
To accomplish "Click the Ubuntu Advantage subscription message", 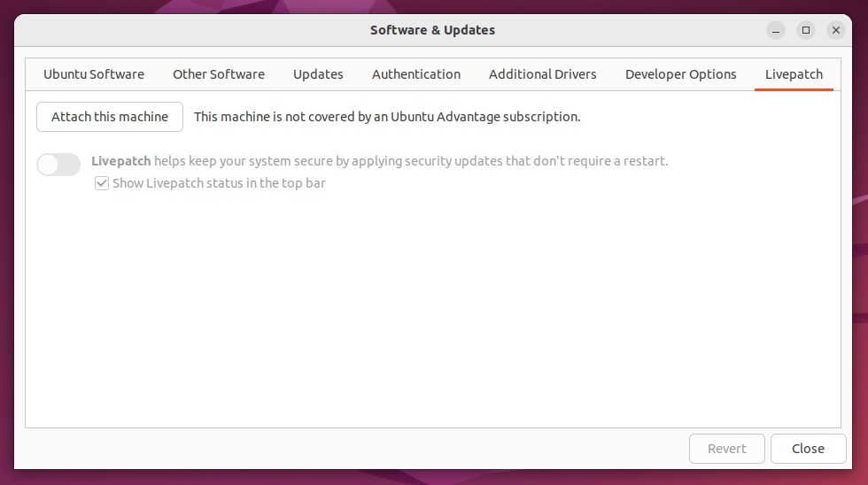I will point(387,117).
